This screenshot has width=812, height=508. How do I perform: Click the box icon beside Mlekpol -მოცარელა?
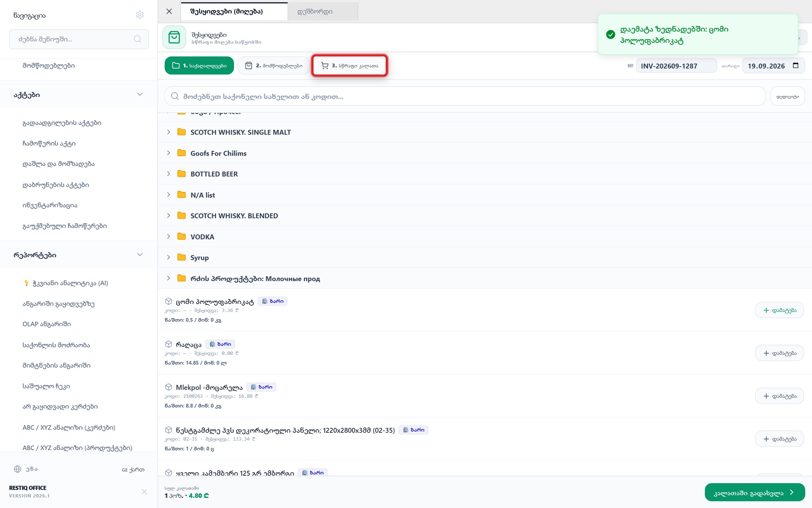click(169, 387)
